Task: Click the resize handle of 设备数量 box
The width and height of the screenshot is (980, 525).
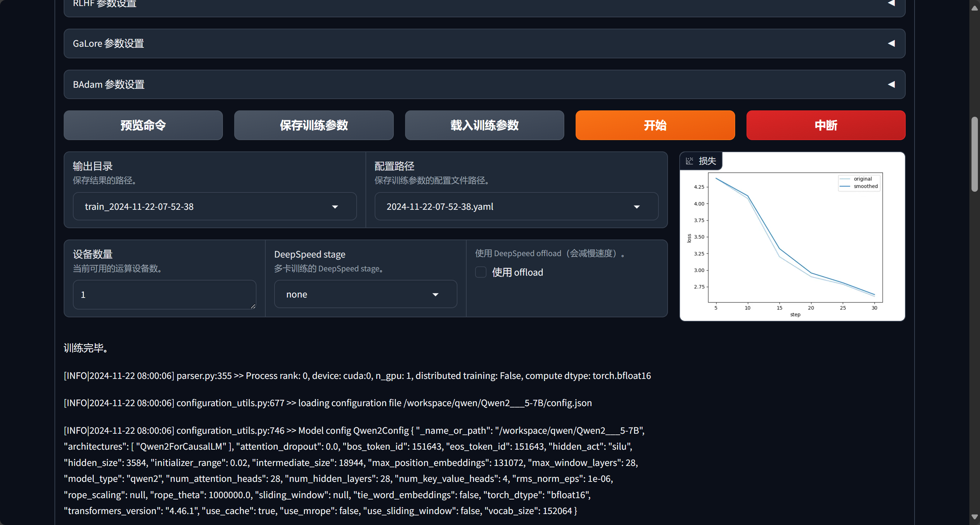Action: point(253,306)
